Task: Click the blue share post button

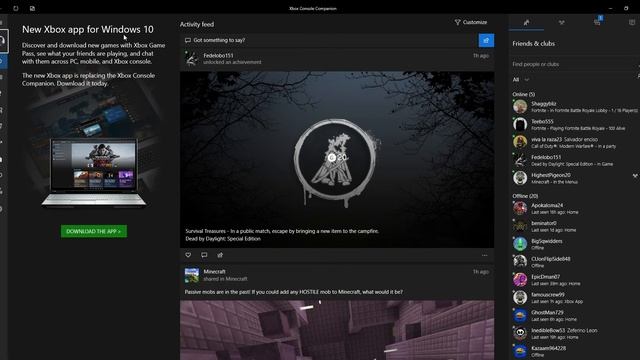Action: [x=486, y=40]
